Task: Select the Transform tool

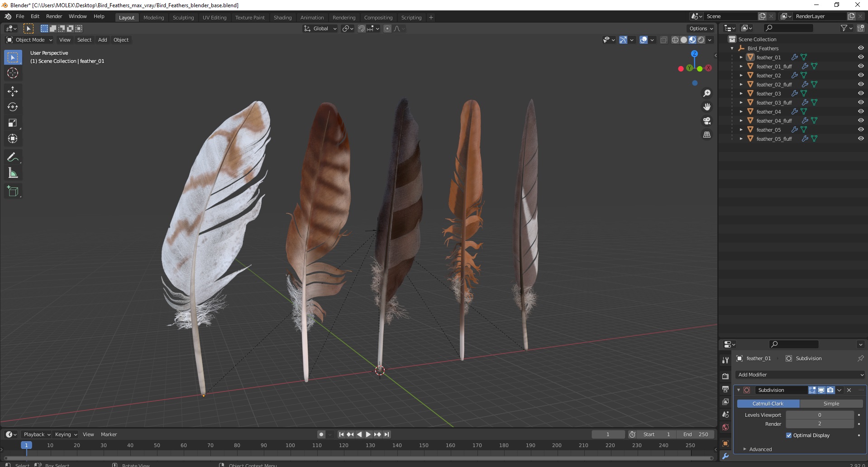Action: pos(13,139)
